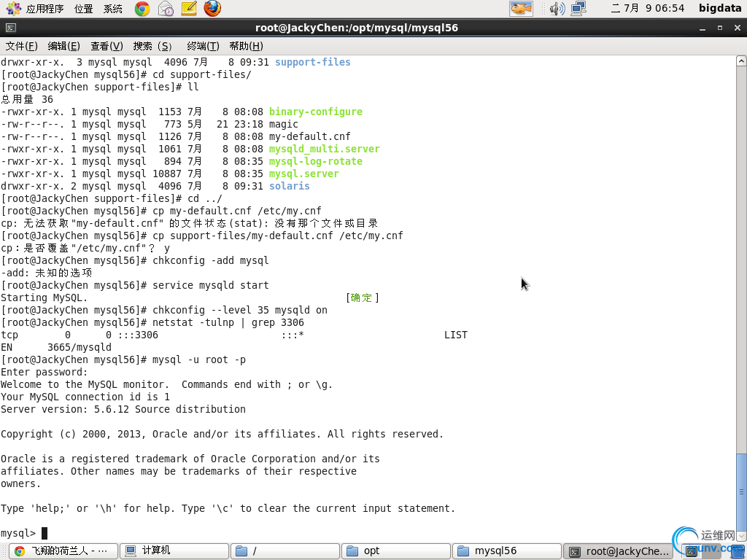Switch to the opt folder taskbar window
This screenshot has width=747, height=560.
[x=396, y=551]
